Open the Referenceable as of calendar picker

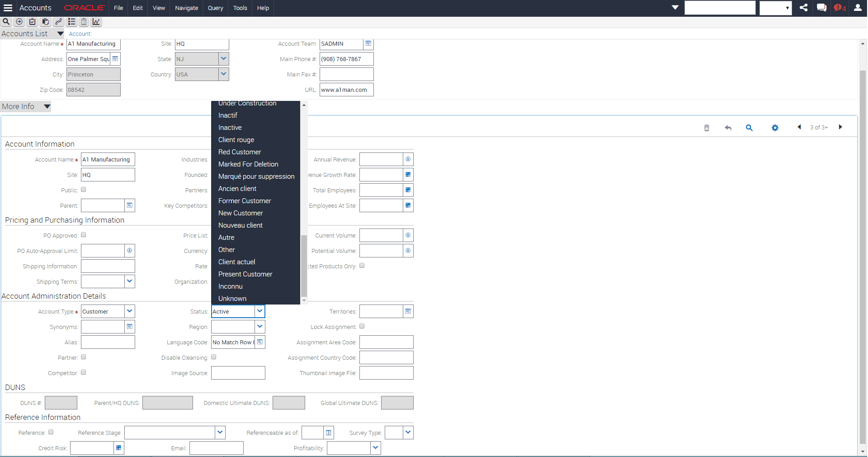(329, 433)
